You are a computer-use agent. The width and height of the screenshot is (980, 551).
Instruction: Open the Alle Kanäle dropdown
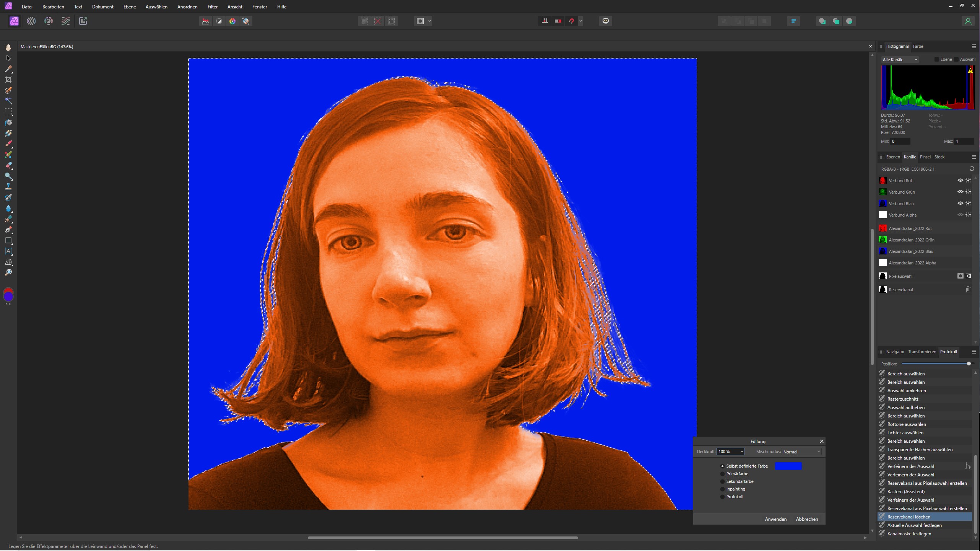point(900,60)
